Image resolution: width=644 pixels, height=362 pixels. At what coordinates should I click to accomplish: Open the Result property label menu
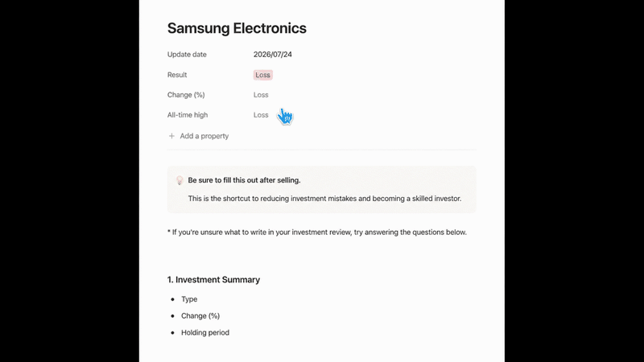point(177,75)
